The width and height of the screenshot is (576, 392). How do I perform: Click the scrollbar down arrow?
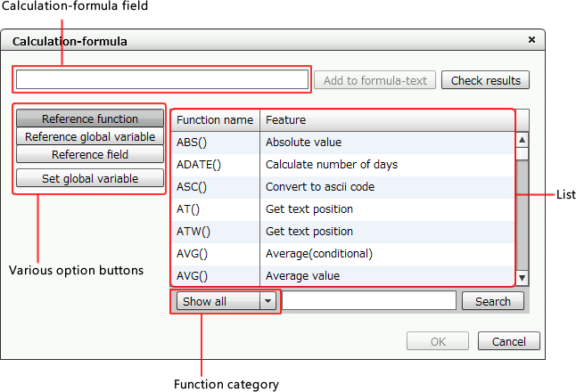tap(522, 278)
